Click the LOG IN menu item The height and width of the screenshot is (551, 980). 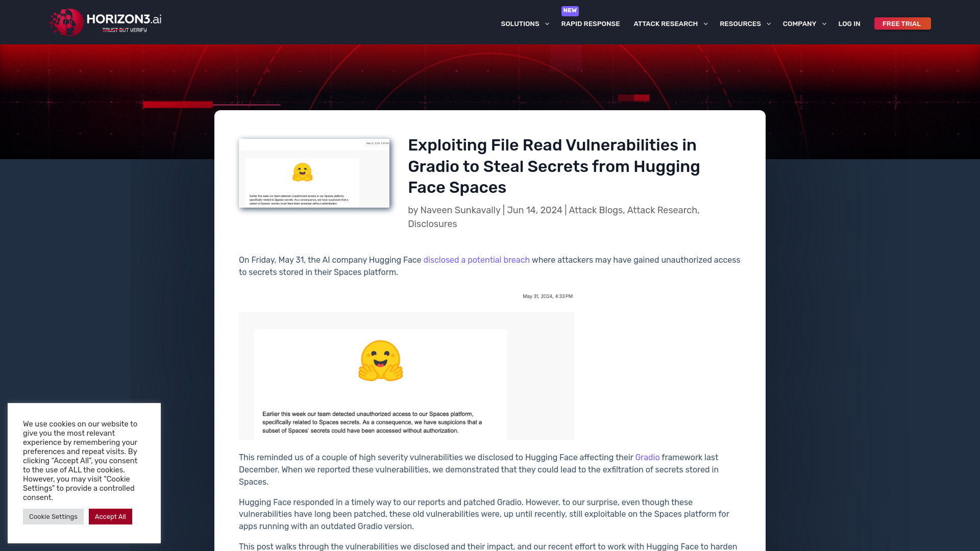[849, 23]
